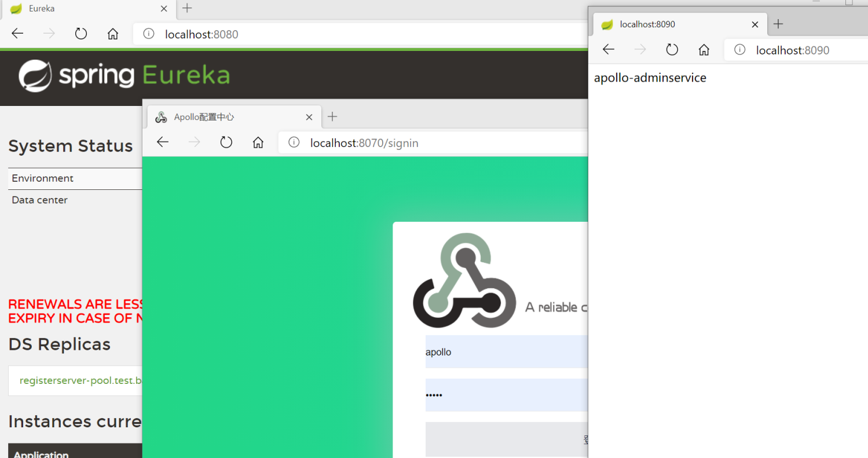Image resolution: width=868 pixels, height=458 pixels.
Task: Click the DS Replicas heading
Action: 60,344
